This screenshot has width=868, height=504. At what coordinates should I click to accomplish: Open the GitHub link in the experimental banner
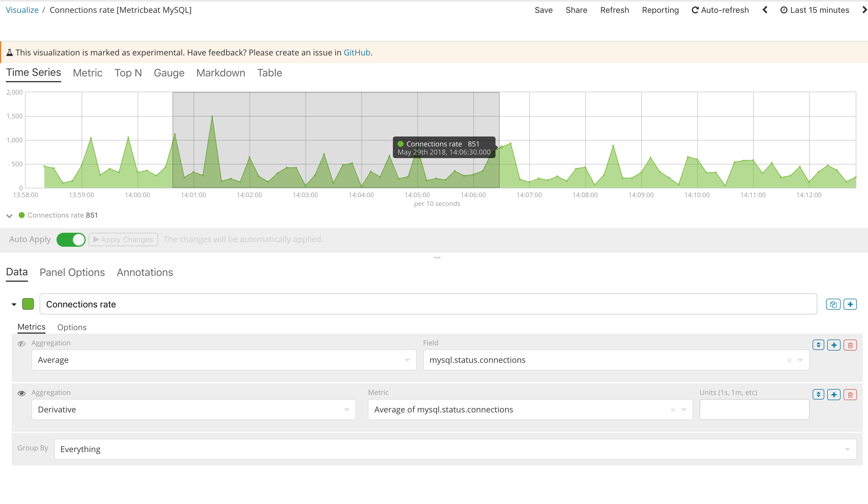tap(357, 52)
